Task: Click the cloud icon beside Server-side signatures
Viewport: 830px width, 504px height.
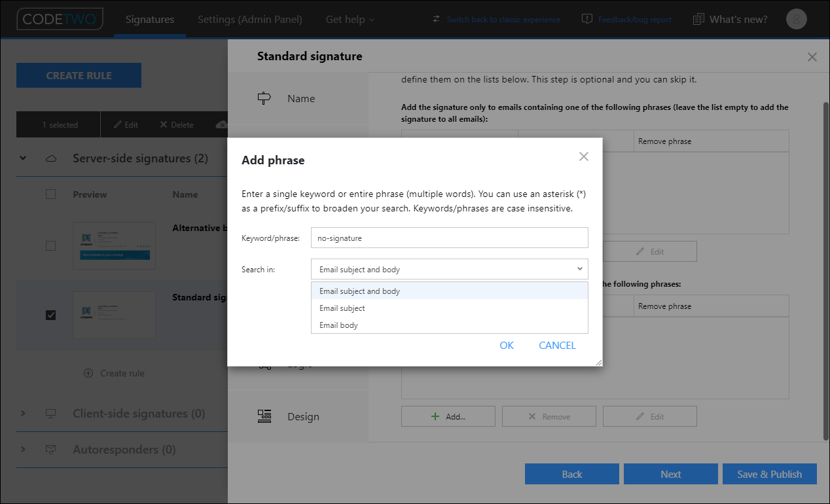Action: click(x=51, y=158)
